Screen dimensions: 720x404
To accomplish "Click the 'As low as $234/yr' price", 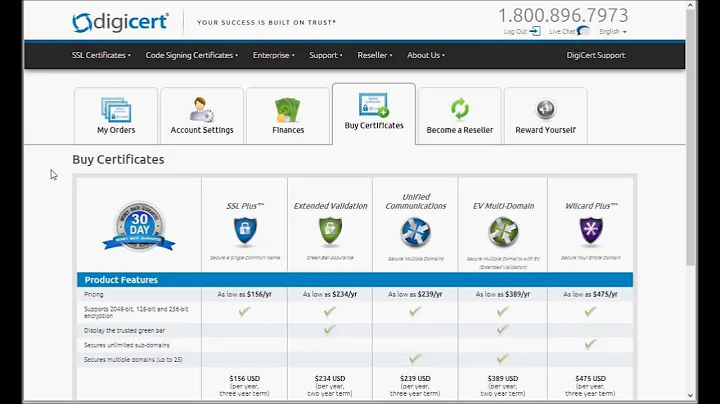I will 330,294.
